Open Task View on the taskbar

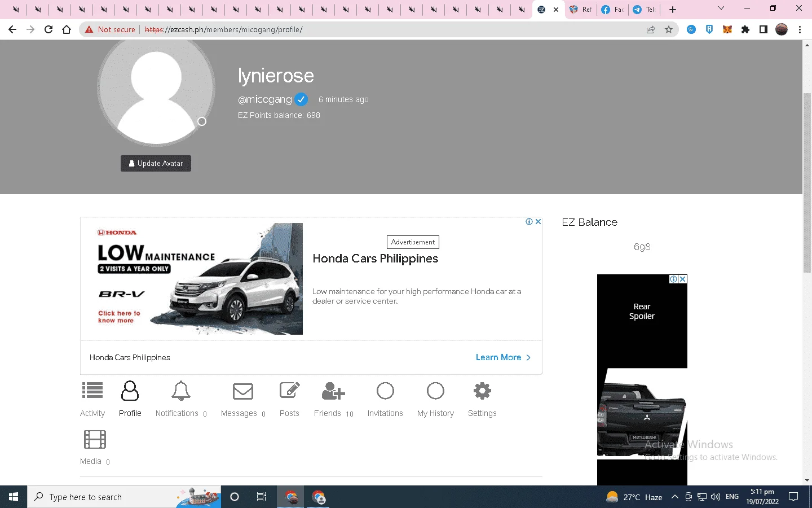click(x=261, y=497)
